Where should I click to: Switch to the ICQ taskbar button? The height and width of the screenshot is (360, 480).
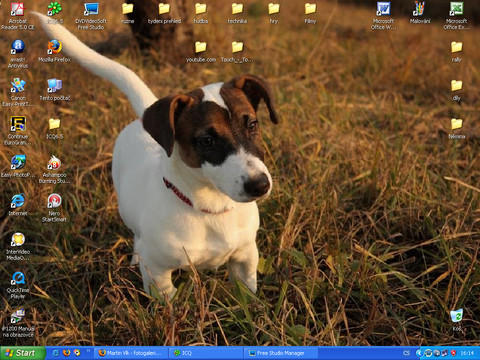coord(207,353)
